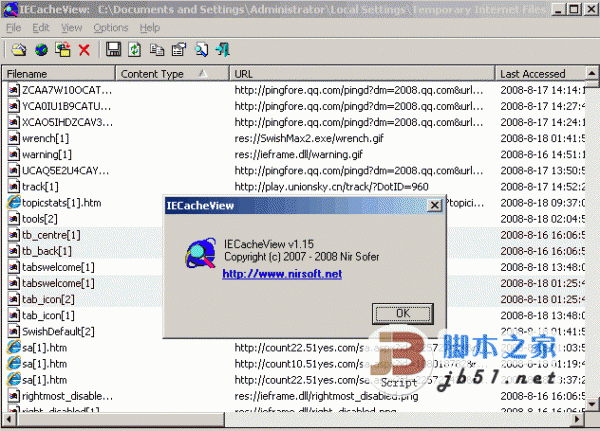The height and width of the screenshot is (431, 600).
Task: Click the 2008-8-17 14:52 last accessed cell
Action: [543, 186]
